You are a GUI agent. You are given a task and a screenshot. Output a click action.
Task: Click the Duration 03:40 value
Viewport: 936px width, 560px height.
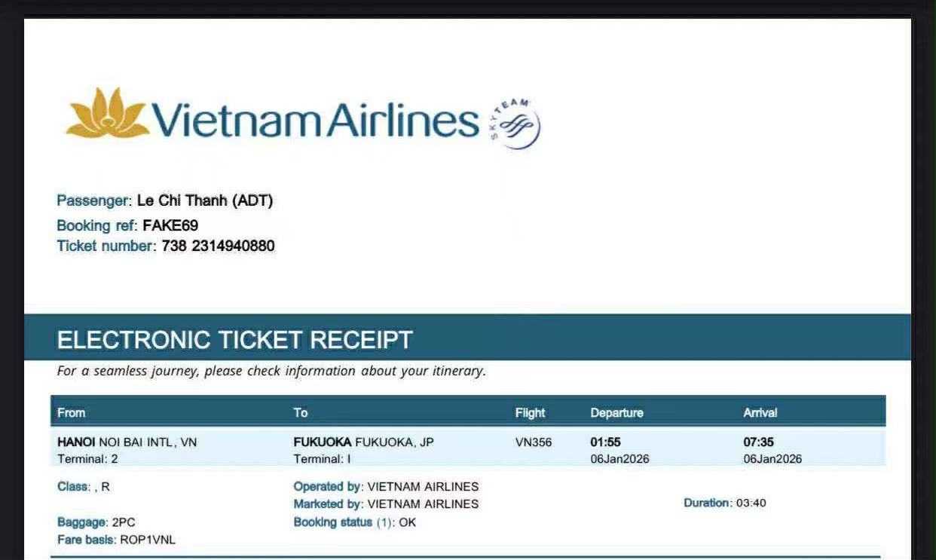click(751, 503)
